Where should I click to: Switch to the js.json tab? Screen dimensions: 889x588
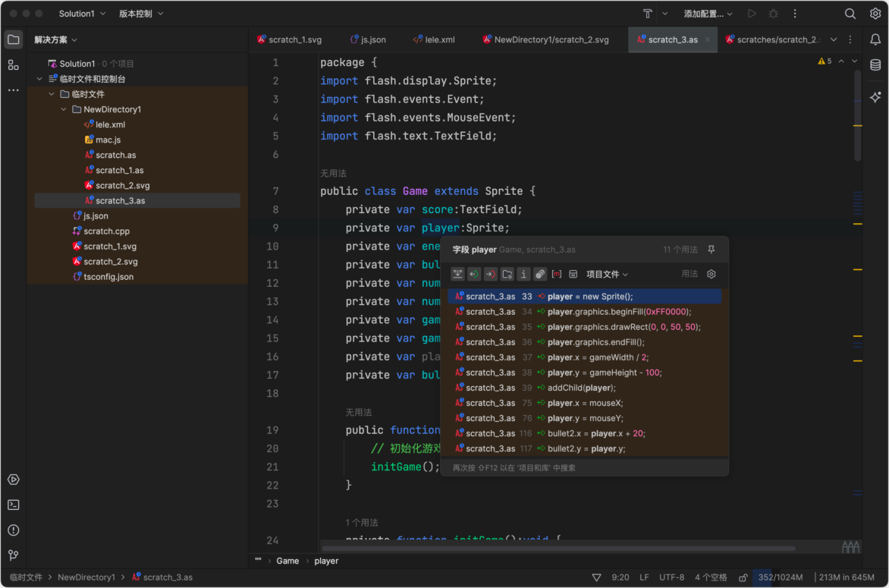368,39
